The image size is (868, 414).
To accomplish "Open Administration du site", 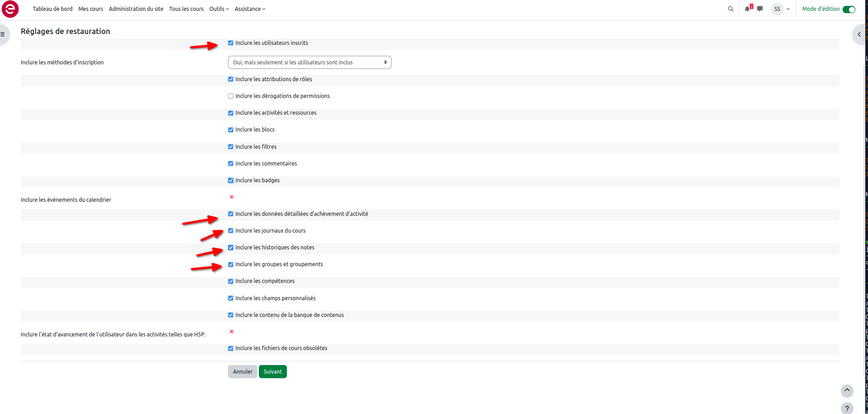I will tap(136, 9).
